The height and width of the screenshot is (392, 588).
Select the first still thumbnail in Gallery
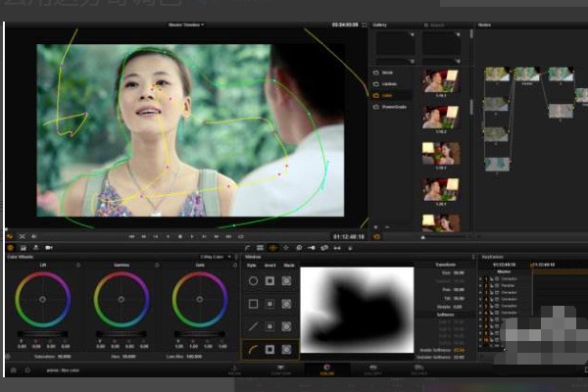pyautogui.click(x=441, y=80)
